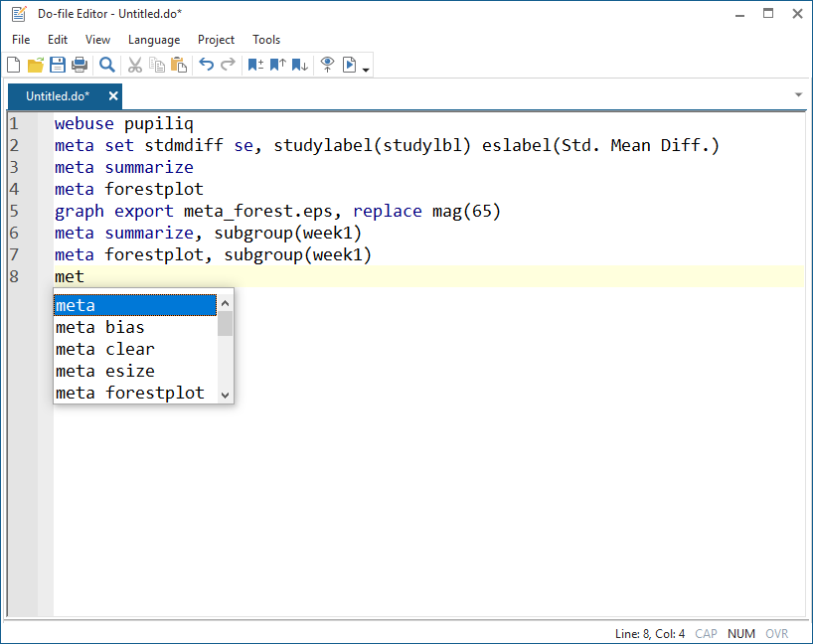Image resolution: width=813 pixels, height=644 pixels.
Task: Click the Do-file Editor title bar icon
Action: click(x=19, y=14)
